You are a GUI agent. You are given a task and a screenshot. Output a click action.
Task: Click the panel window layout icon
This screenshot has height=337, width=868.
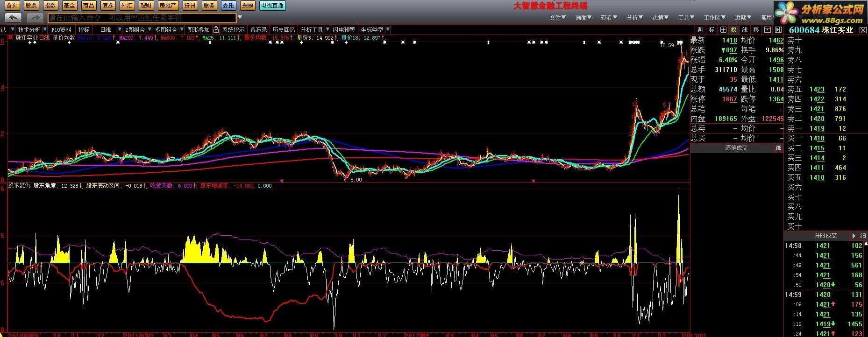tap(767, 30)
